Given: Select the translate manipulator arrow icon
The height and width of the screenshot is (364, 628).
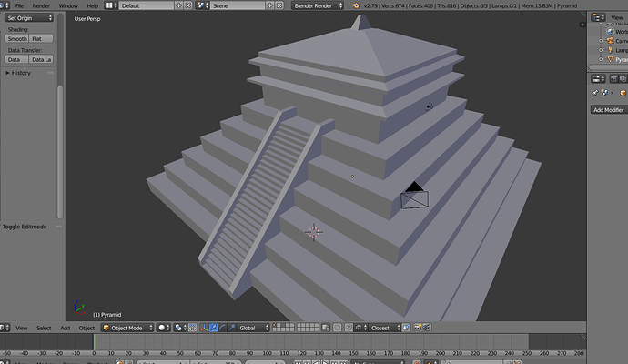Looking at the screenshot, I should (213, 328).
